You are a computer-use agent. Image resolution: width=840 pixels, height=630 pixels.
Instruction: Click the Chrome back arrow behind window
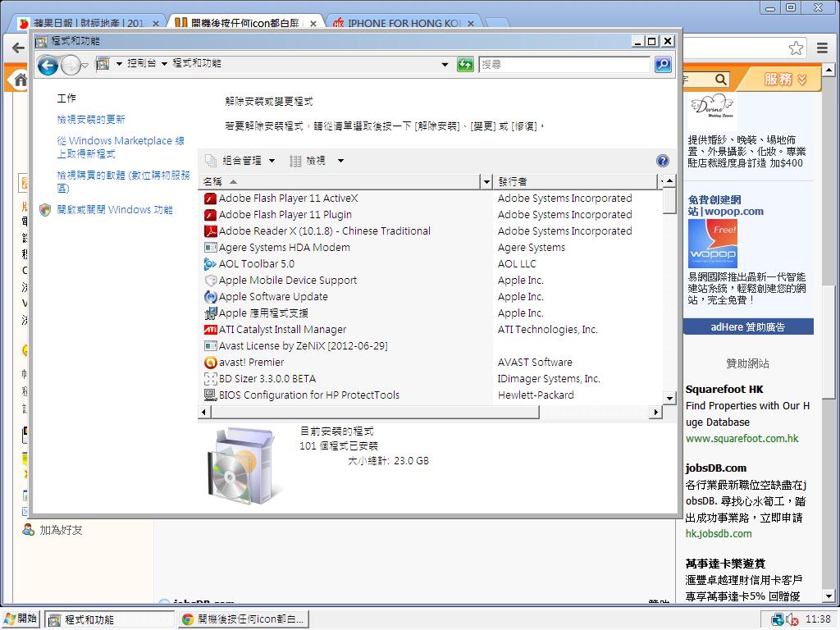(x=18, y=48)
